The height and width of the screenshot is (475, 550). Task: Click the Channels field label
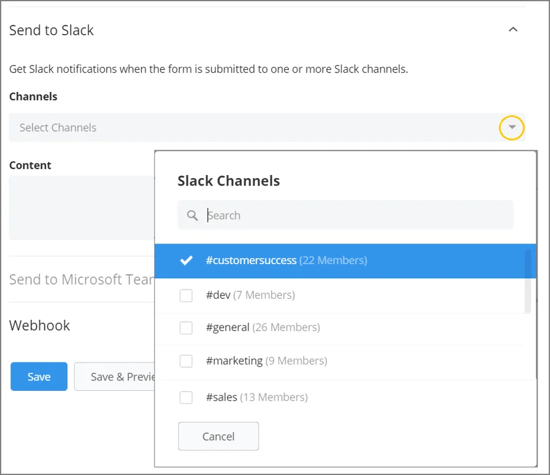coord(33,96)
